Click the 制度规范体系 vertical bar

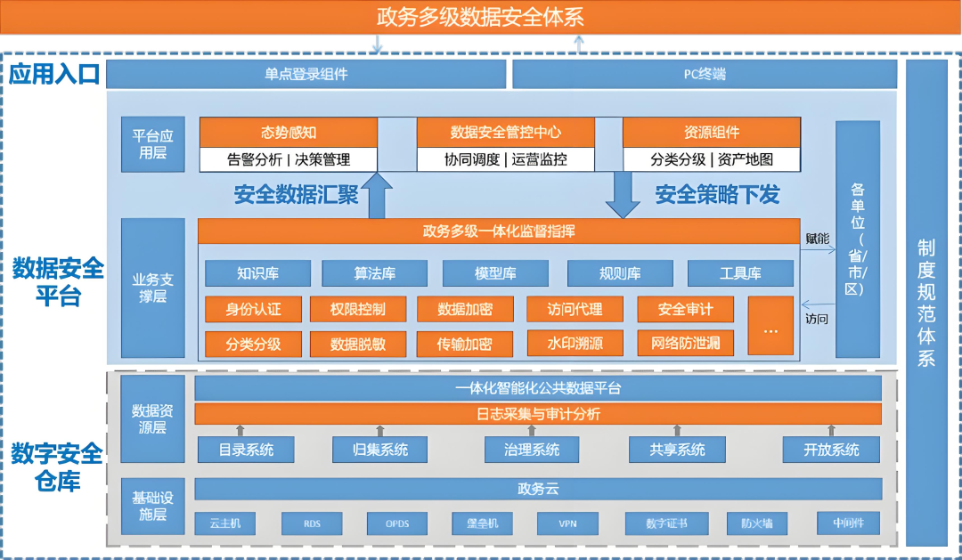pos(926,303)
